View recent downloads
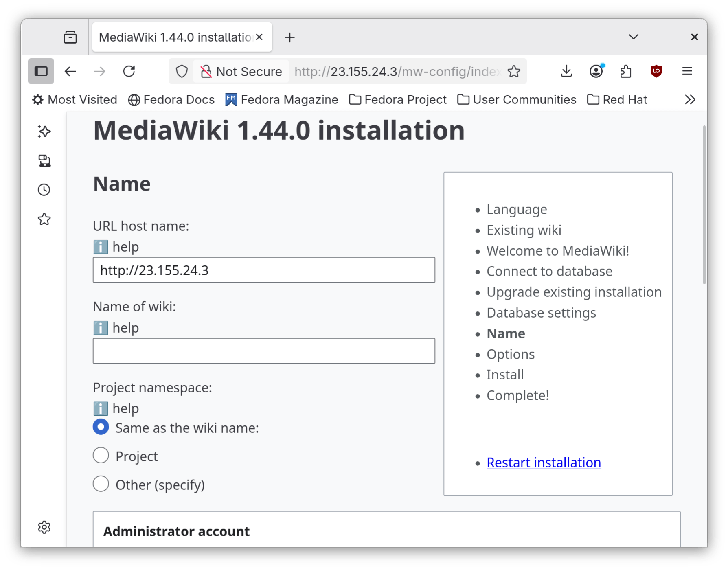The image size is (728, 570). click(566, 71)
